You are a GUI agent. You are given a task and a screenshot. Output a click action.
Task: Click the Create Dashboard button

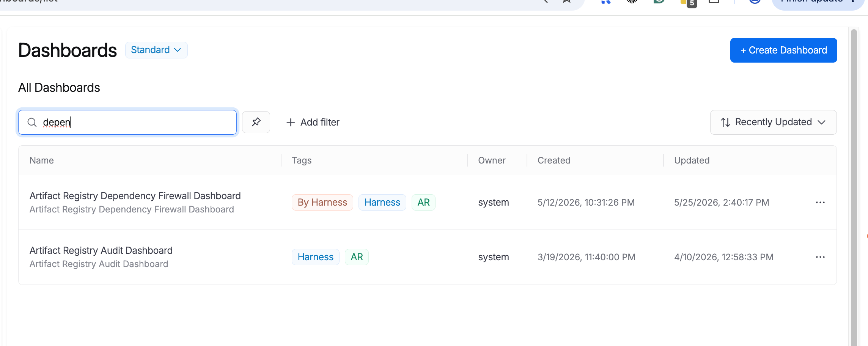(783, 50)
